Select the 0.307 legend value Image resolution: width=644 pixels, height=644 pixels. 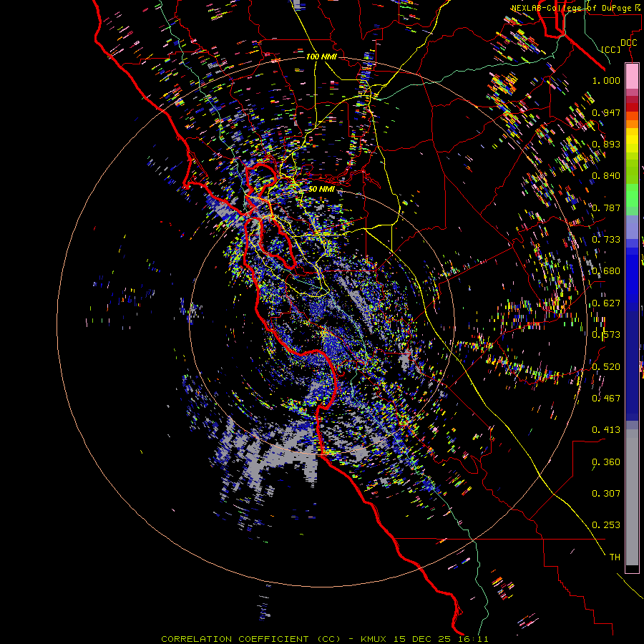[x=606, y=494]
